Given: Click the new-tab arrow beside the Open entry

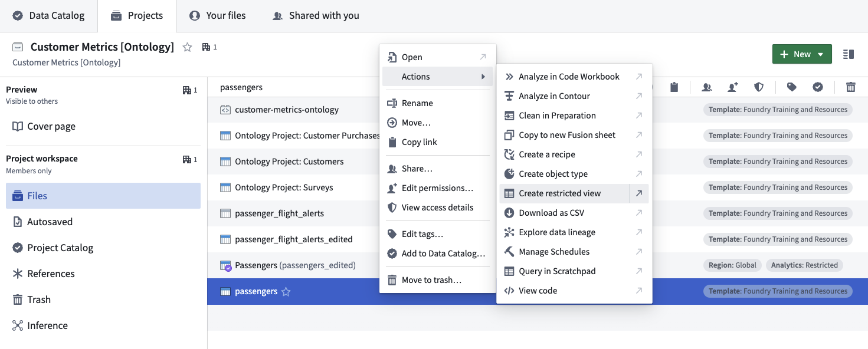Looking at the screenshot, I should tap(483, 57).
